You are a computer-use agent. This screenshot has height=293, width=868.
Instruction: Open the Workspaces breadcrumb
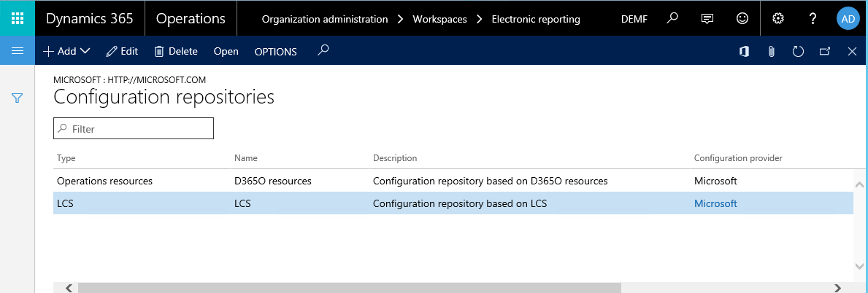[x=439, y=20]
